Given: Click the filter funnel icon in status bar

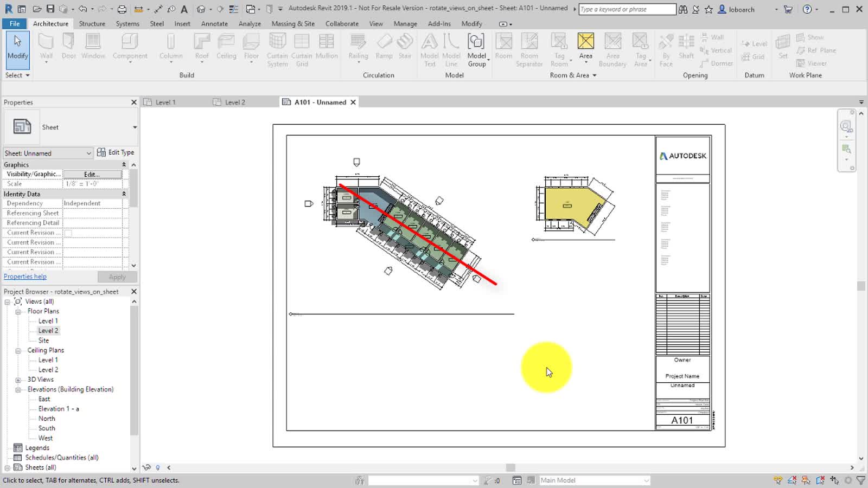Looking at the screenshot, I should (861, 480).
